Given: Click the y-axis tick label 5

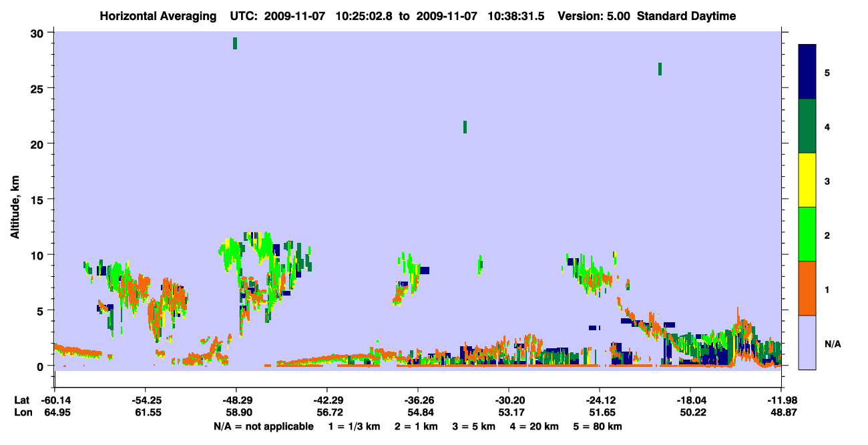Looking at the screenshot, I should (x=41, y=310).
